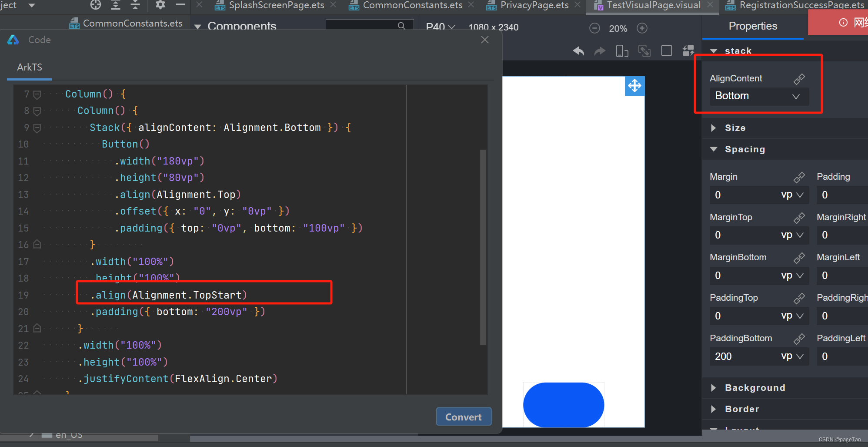Toggle code folding on line 8

(x=37, y=111)
